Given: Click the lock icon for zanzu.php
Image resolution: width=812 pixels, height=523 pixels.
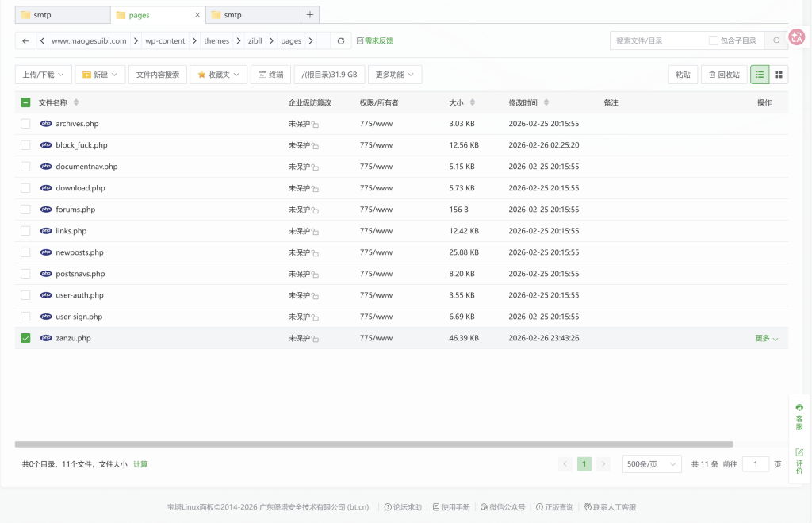Looking at the screenshot, I should pos(316,339).
